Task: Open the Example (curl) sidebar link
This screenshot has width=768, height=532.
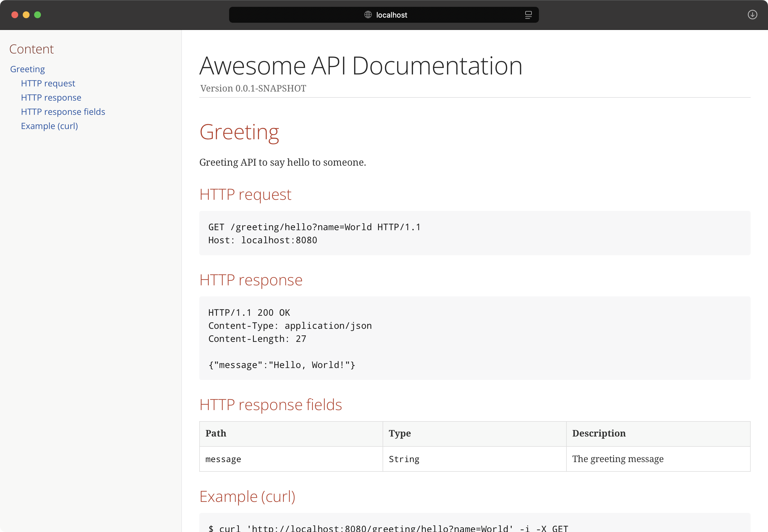Action: click(x=49, y=126)
